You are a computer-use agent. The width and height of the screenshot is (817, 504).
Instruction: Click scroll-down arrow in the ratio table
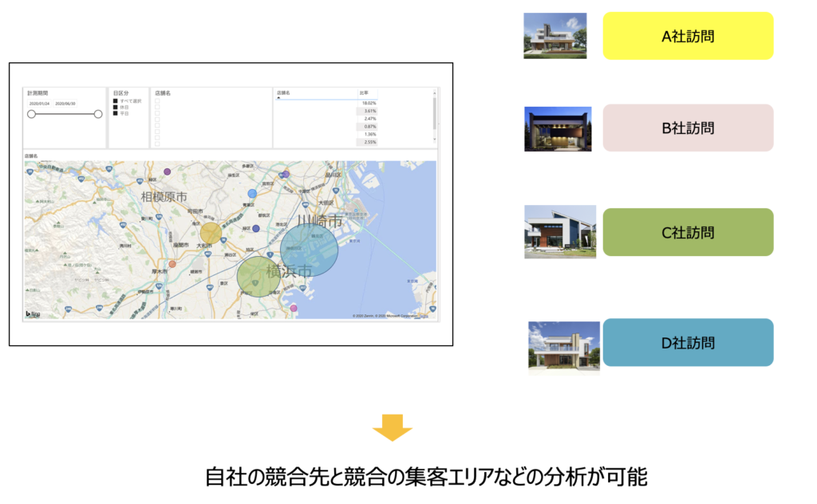click(x=435, y=140)
